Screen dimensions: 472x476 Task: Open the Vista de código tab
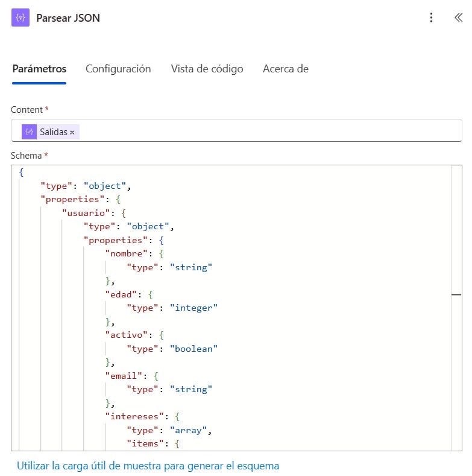click(x=207, y=69)
